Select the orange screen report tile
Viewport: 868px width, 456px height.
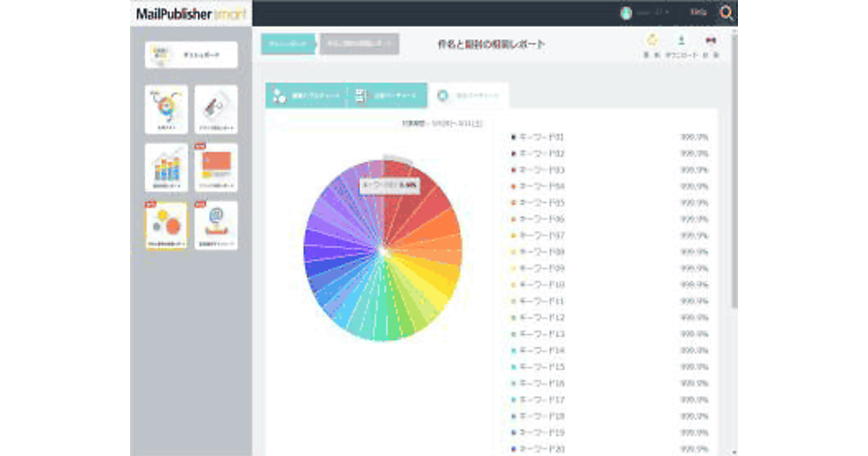(x=216, y=167)
